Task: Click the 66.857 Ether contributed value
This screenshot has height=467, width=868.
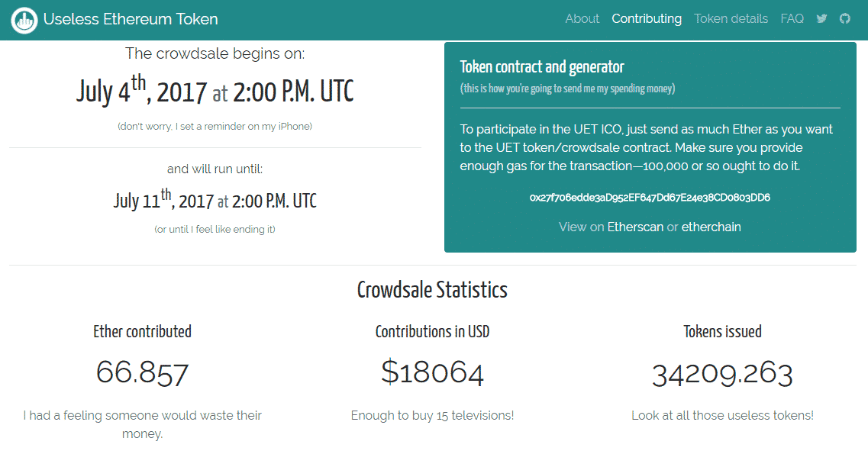Action: coord(142,373)
